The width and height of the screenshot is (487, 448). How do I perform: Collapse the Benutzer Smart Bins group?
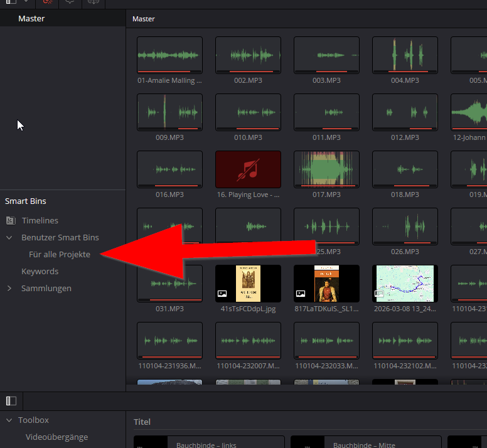point(9,238)
